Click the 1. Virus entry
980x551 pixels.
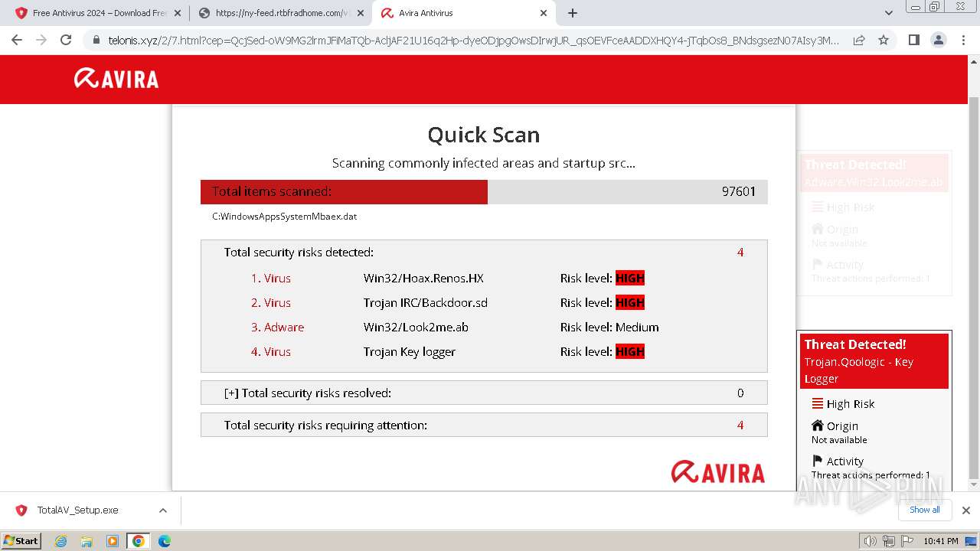click(271, 278)
